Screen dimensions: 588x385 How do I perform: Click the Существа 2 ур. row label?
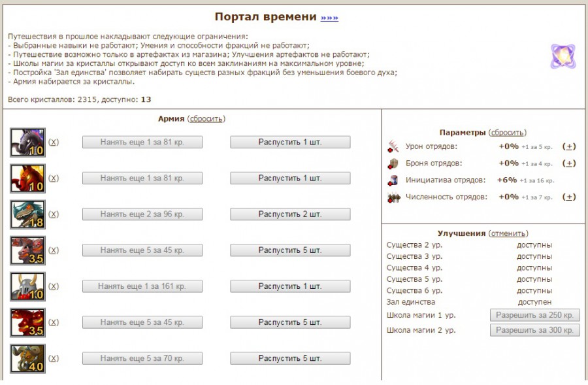point(414,245)
